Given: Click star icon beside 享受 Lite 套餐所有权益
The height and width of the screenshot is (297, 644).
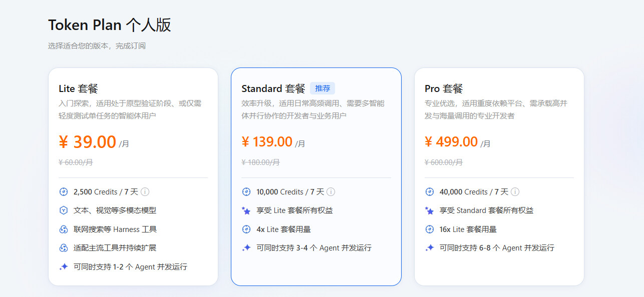Looking at the screenshot, I should [x=246, y=210].
